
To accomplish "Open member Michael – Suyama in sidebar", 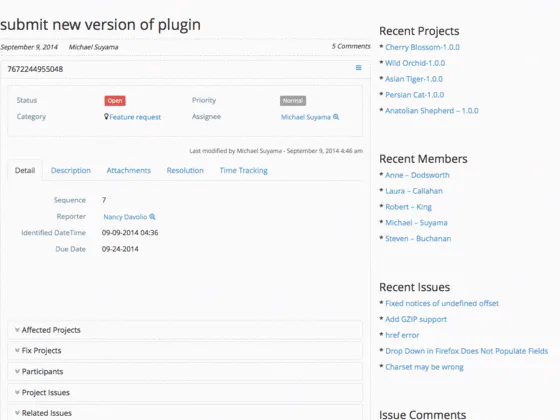I will pyautogui.click(x=416, y=223).
